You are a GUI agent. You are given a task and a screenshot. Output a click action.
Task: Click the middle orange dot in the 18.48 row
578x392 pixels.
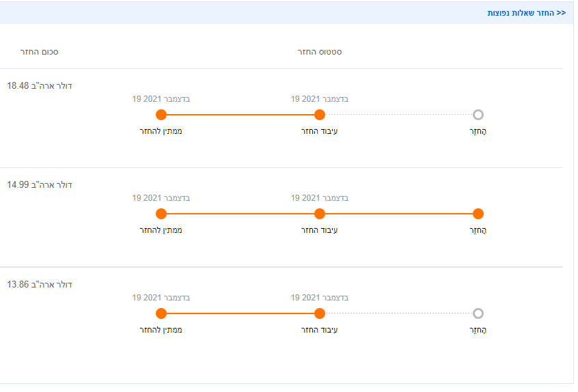coord(320,115)
